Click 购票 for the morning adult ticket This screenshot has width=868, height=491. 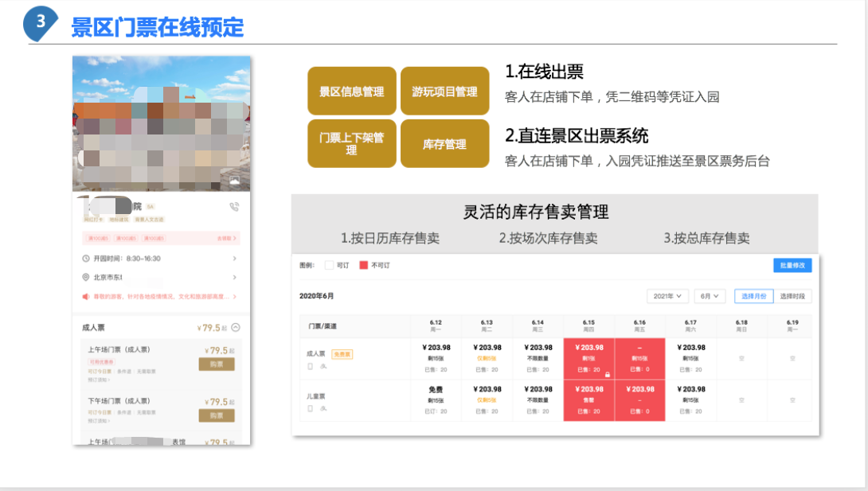[216, 363]
